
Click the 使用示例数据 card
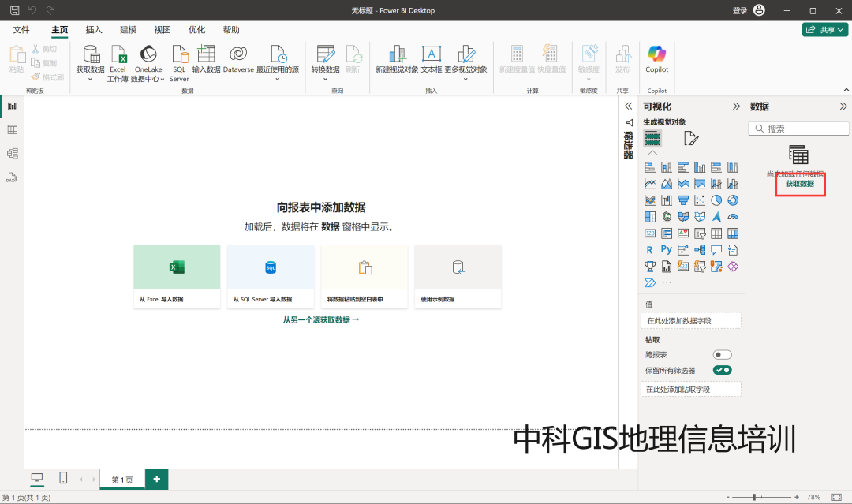pos(458,276)
